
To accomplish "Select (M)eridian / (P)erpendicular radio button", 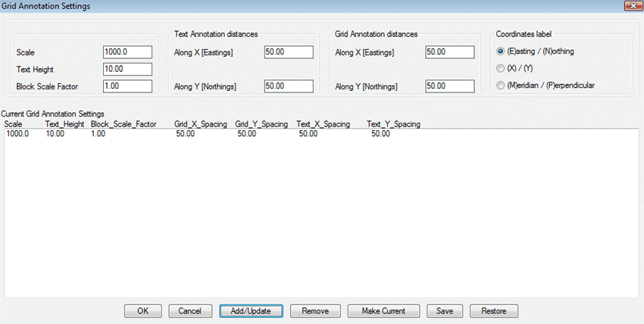I will [500, 85].
